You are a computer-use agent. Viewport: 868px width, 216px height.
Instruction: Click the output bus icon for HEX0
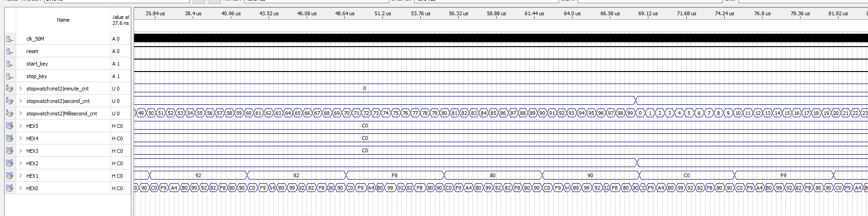click(x=9, y=188)
